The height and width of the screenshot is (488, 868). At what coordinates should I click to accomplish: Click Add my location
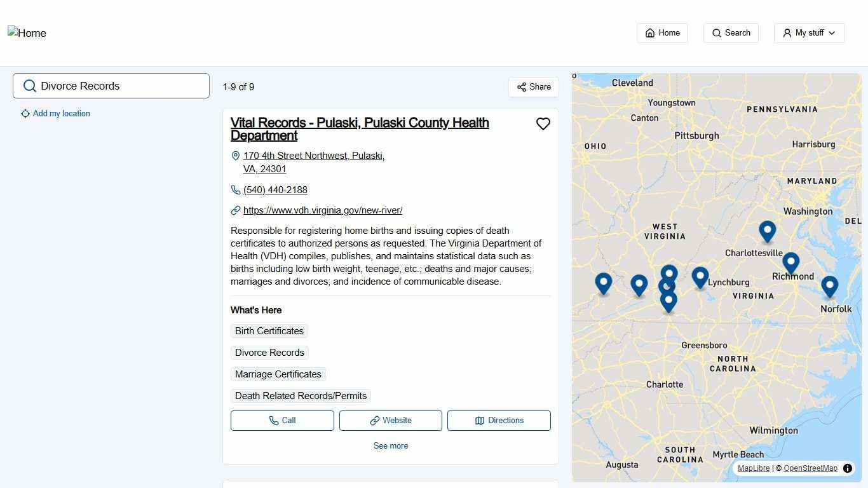[x=61, y=114]
